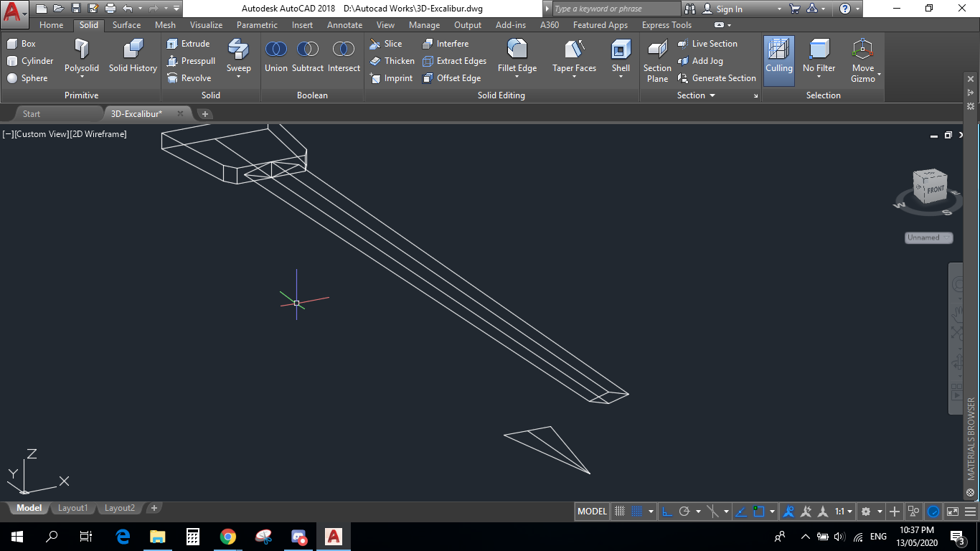This screenshot has height=551, width=980.
Task: Switch to the Surface ribbon tab
Action: click(x=126, y=25)
